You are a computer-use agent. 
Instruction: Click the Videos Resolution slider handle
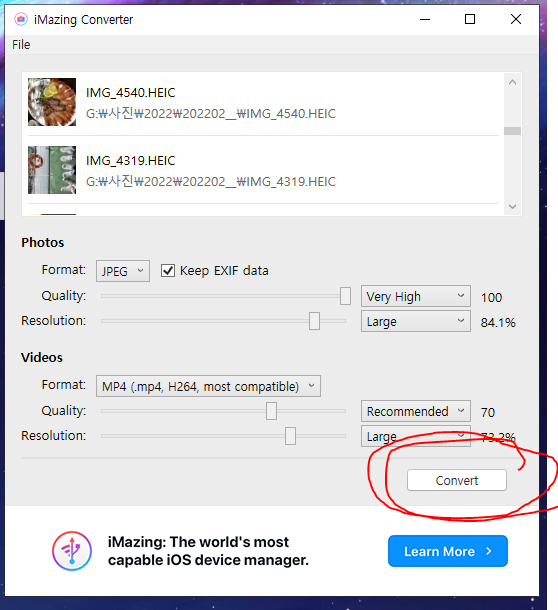tap(290, 436)
